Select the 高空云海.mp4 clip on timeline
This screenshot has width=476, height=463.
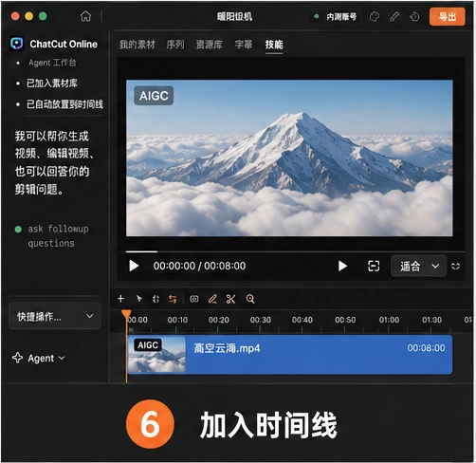[x=290, y=355]
